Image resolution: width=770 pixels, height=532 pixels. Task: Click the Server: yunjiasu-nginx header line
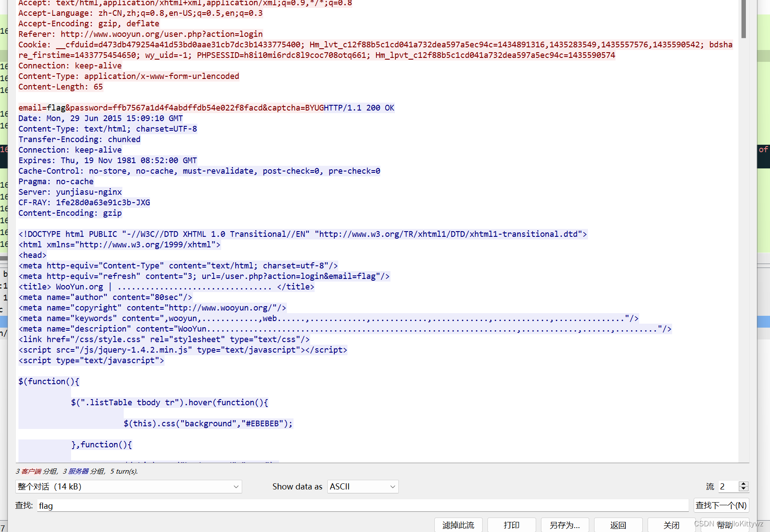tap(70, 192)
